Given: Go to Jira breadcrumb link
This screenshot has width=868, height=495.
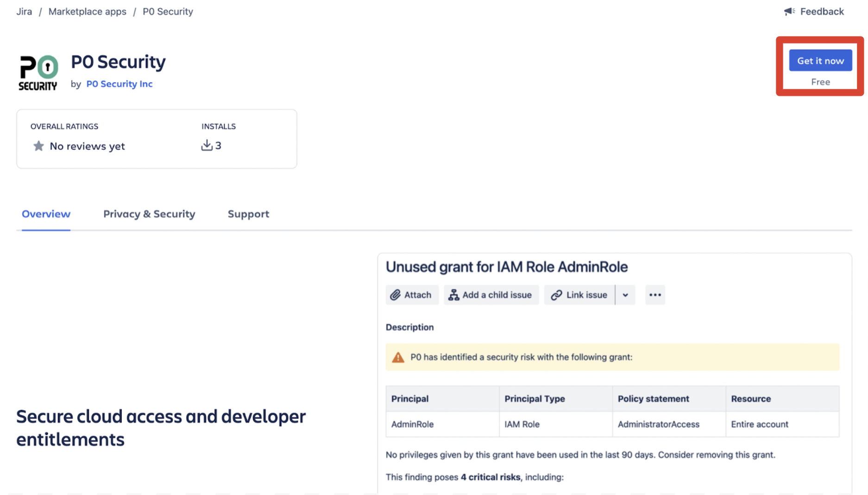Looking at the screenshot, I should tap(24, 12).
